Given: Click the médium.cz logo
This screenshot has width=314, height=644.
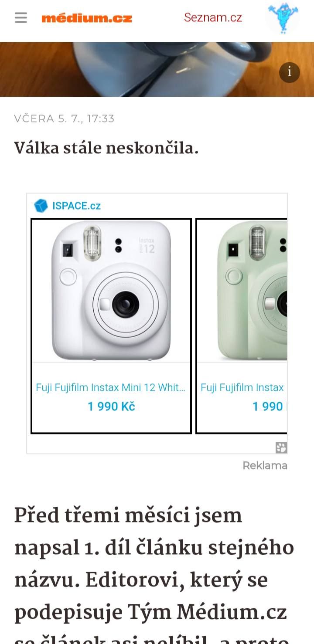Looking at the screenshot, I should click(x=86, y=18).
